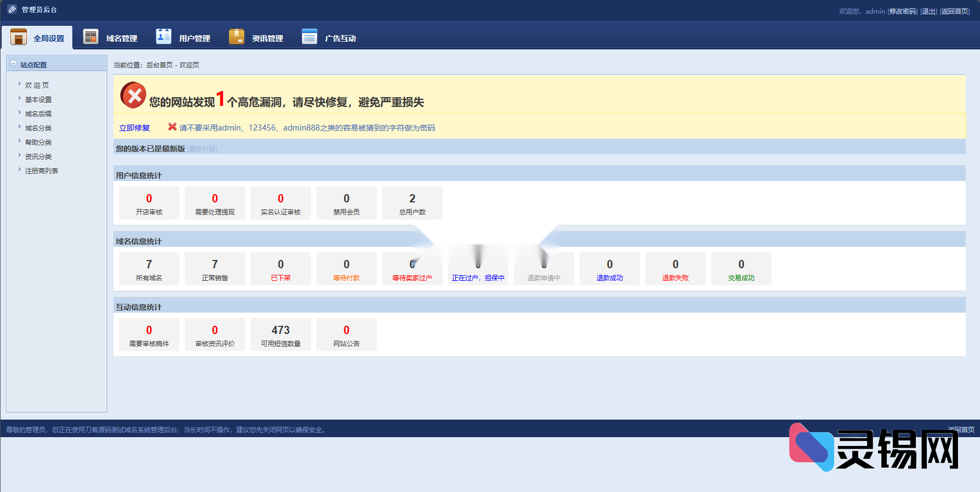Click the 用户管理 contact icon

pos(163,36)
